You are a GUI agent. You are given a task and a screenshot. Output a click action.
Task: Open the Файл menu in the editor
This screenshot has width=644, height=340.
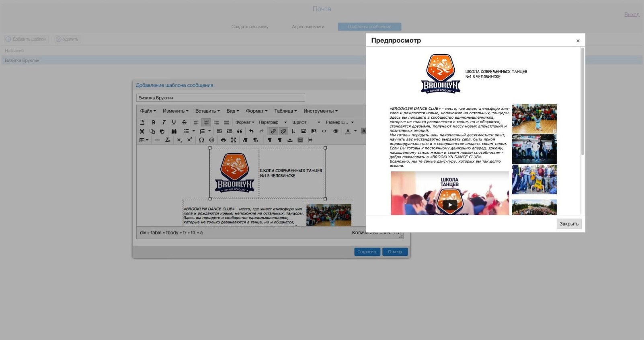coord(148,111)
